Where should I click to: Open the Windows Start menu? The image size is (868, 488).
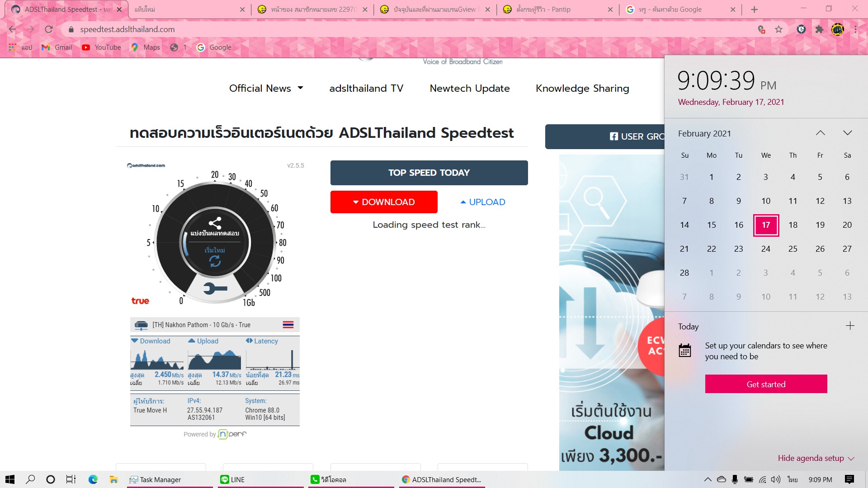pos(10,479)
